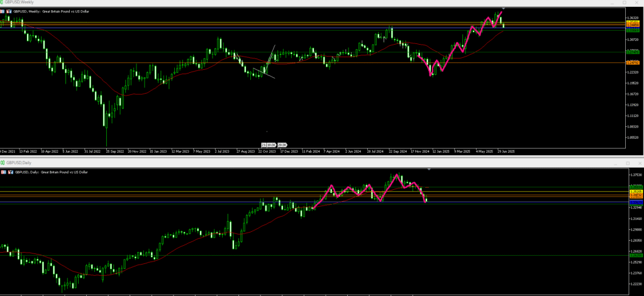Open the one-click trading panel icon in Daily chart
Image resolution: width=644 pixels, height=296 pixels.
[4, 172]
